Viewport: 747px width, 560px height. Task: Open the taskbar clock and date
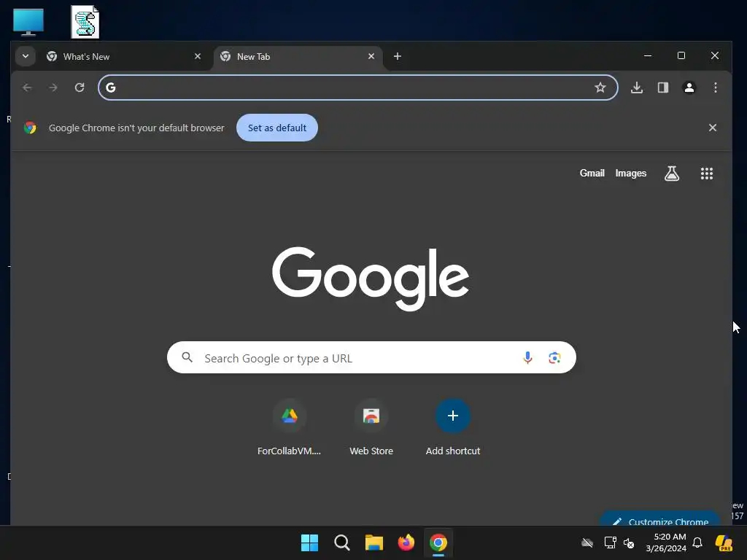[x=667, y=542]
